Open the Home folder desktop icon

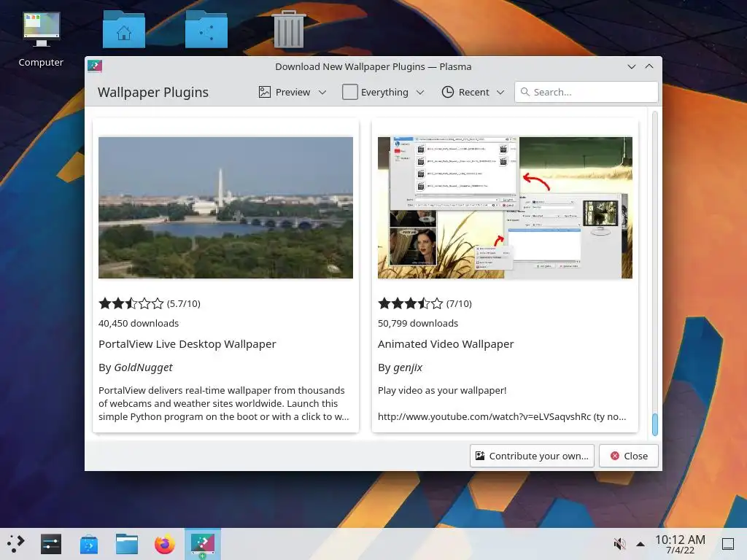124,29
